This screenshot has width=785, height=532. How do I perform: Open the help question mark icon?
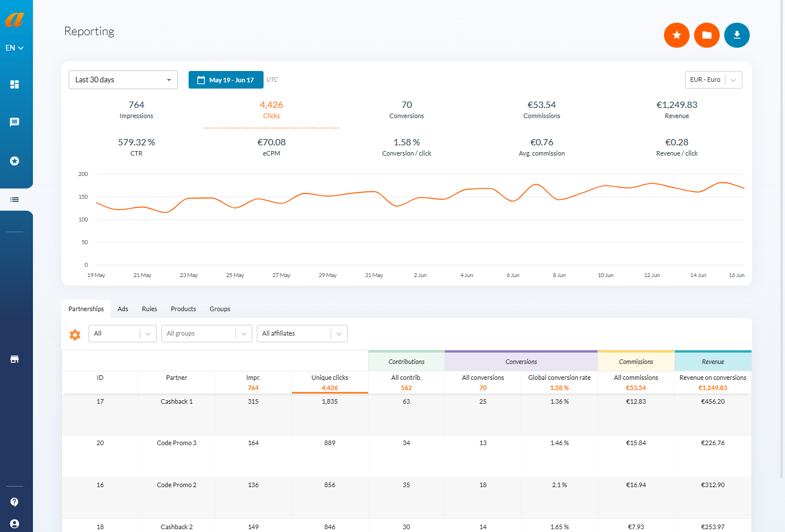[15, 502]
